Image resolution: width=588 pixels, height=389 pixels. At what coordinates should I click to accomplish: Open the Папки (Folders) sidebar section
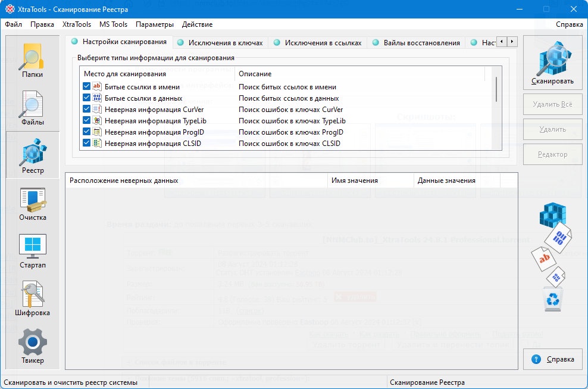[33, 60]
